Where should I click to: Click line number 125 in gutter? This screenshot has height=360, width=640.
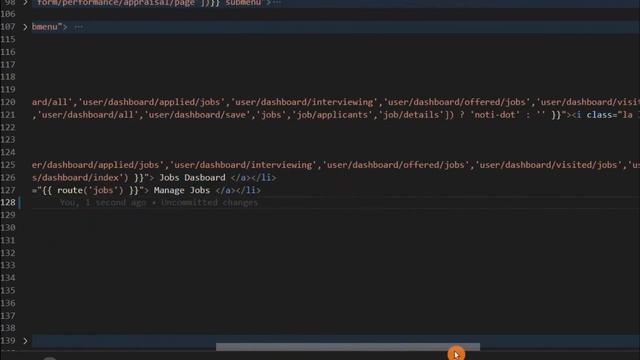8,165
